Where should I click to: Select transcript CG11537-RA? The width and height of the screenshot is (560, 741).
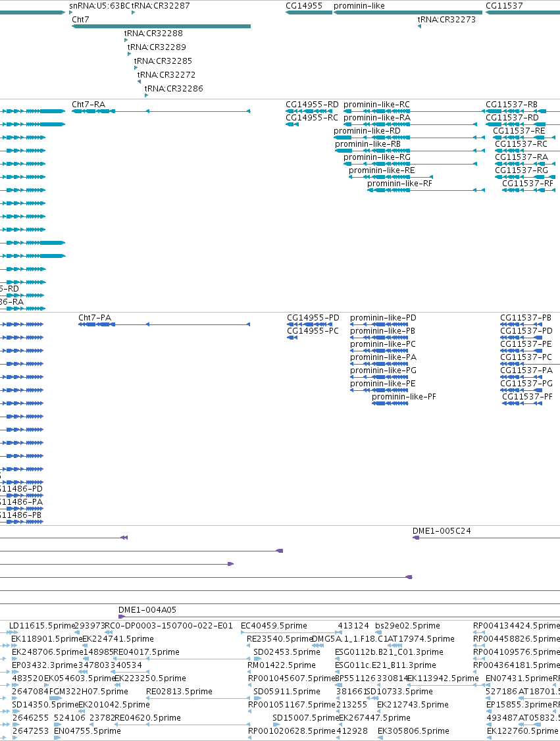pyautogui.click(x=522, y=157)
